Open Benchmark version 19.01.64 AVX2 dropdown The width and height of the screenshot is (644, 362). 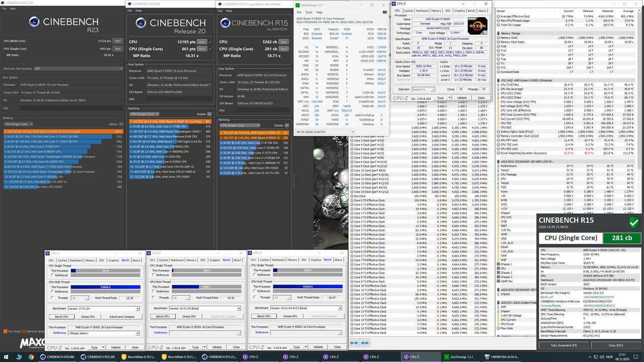[x=305, y=308]
